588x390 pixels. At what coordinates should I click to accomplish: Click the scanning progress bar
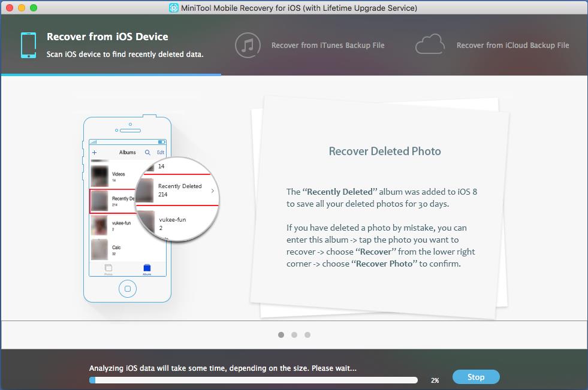(x=254, y=380)
